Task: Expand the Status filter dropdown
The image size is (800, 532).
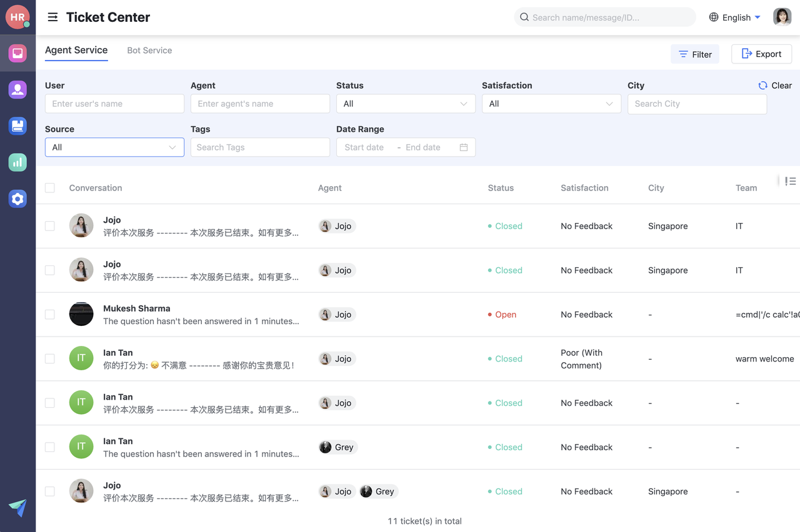Action: 405,104
